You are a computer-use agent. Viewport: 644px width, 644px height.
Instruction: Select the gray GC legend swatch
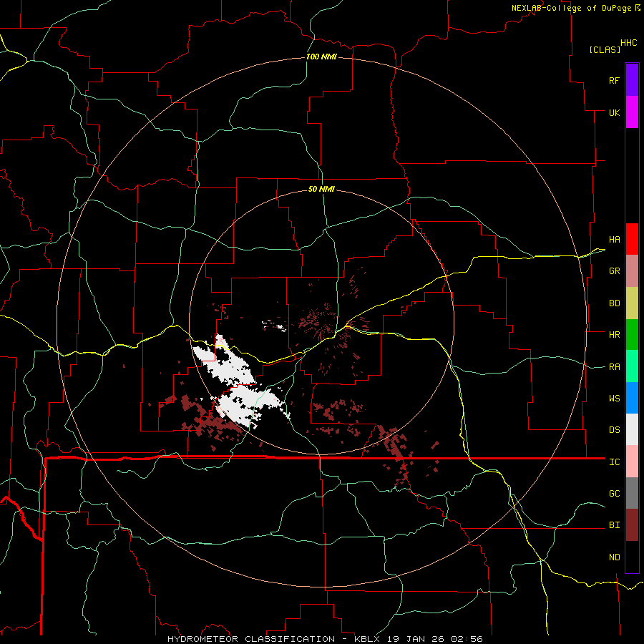(x=632, y=493)
